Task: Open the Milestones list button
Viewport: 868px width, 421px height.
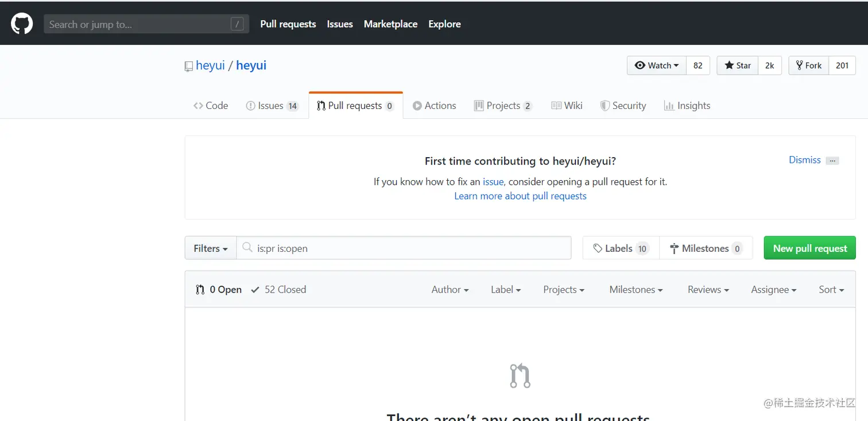Action: (706, 248)
